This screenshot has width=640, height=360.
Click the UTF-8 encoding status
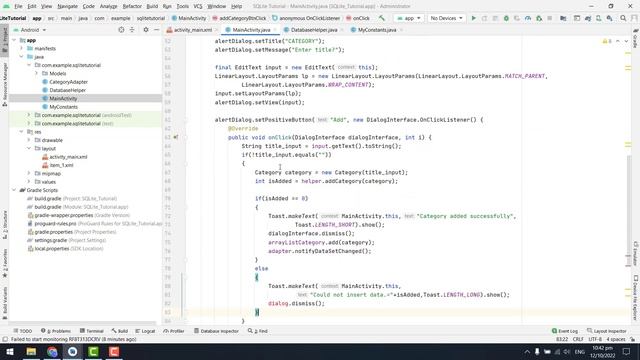click(595, 339)
